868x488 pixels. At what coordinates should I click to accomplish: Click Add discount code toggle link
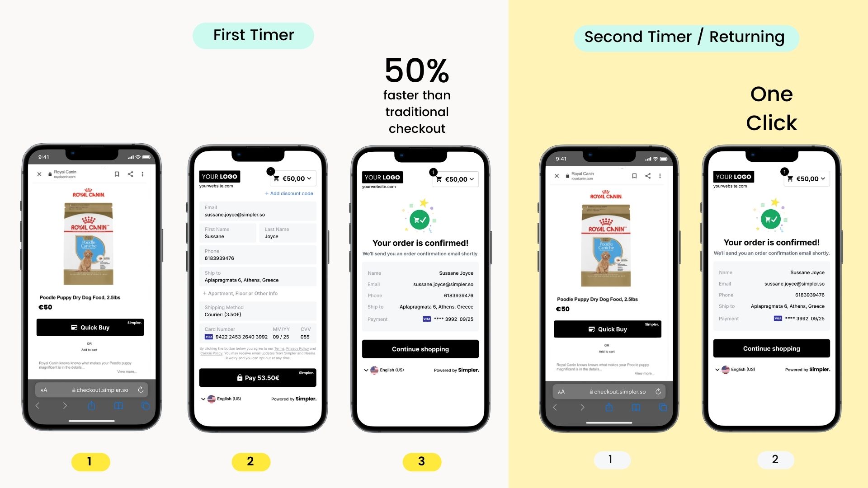[289, 193]
